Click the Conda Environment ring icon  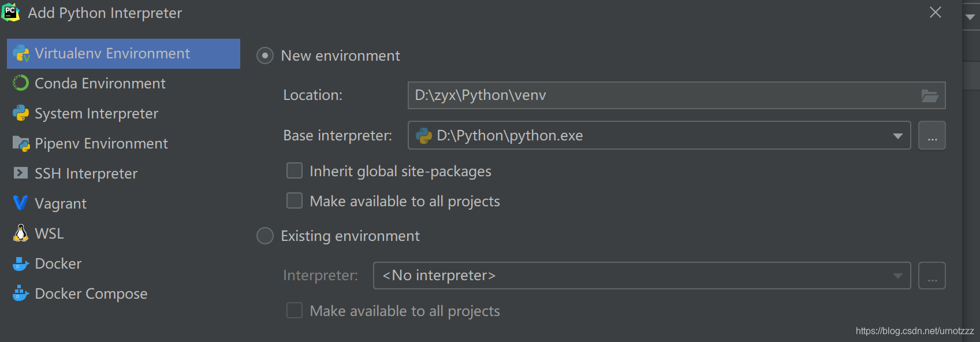(x=21, y=83)
